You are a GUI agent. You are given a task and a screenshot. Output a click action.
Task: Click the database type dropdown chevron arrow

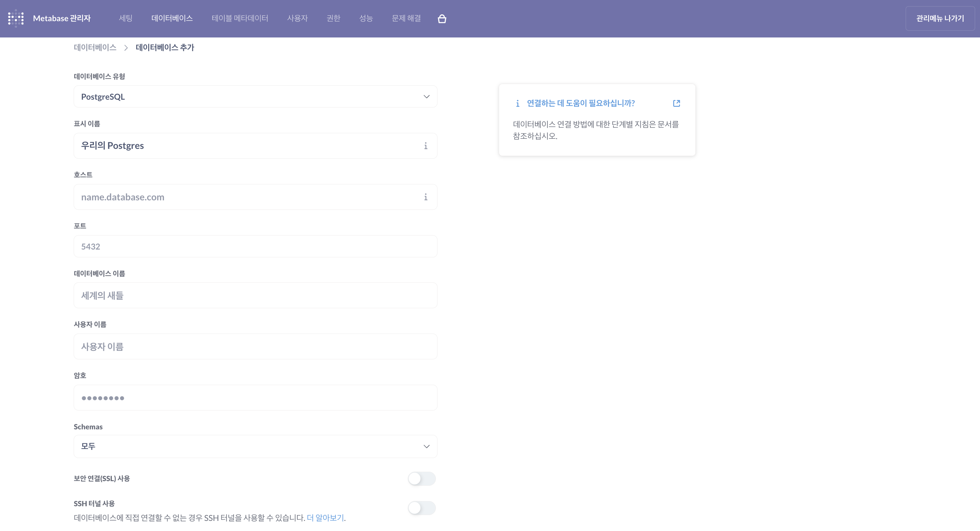point(426,96)
